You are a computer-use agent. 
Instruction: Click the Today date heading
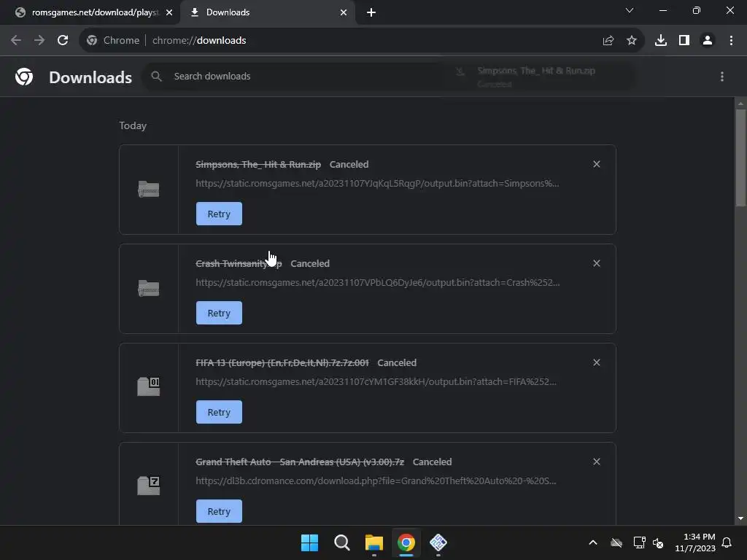pos(133,125)
